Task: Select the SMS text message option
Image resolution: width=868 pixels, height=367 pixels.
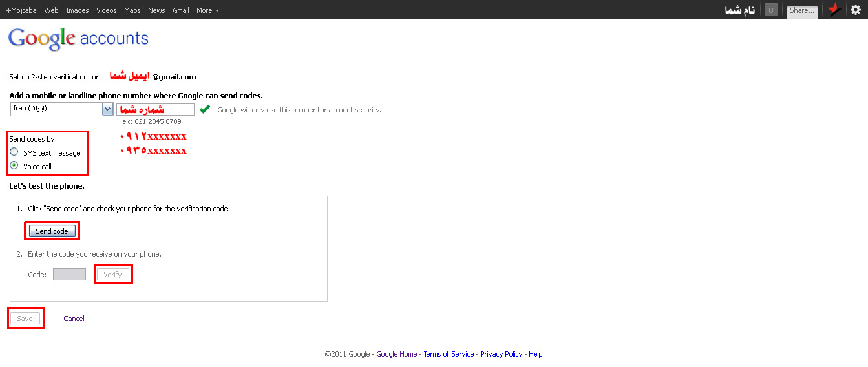Action: point(14,152)
